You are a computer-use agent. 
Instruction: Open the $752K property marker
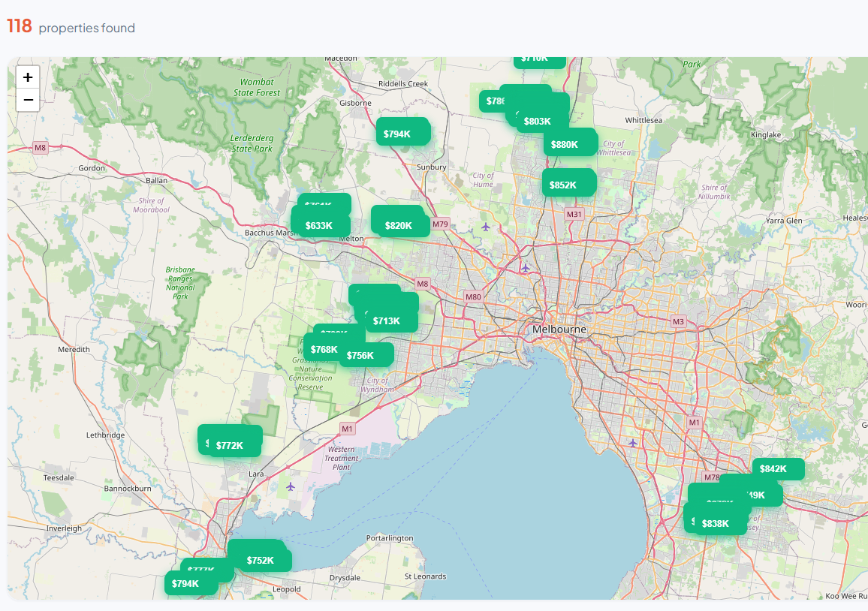[266, 560]
